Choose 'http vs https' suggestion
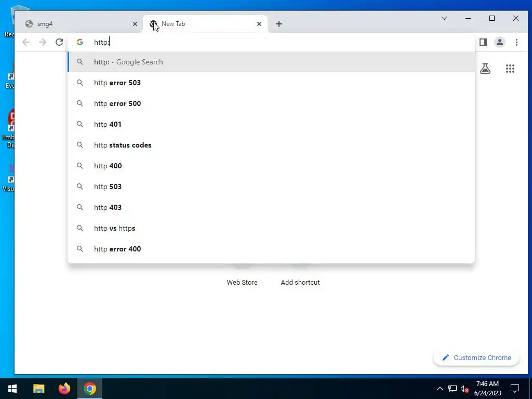 [271, 229]
